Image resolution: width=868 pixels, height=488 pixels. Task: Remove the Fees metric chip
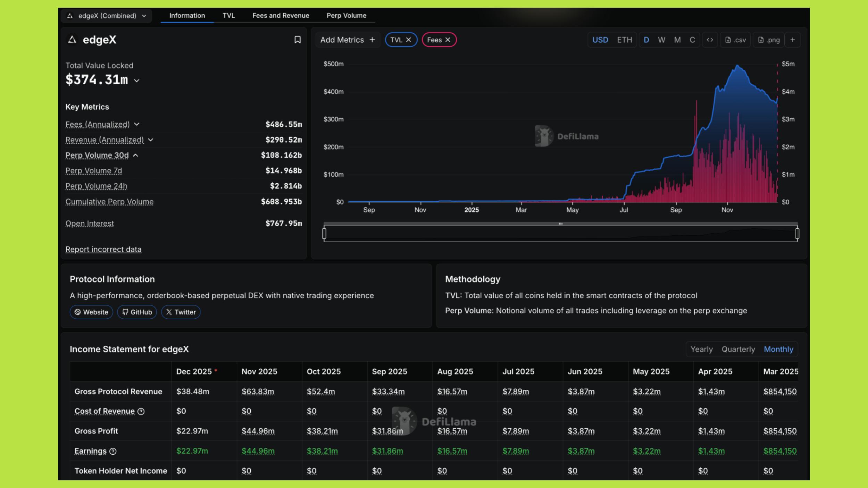[448, 40]
